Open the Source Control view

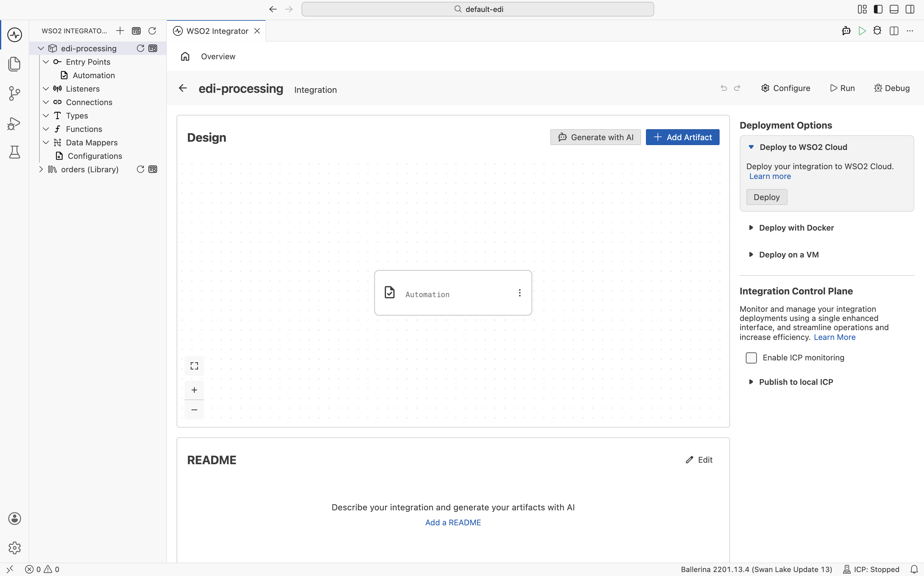point(14,93)
